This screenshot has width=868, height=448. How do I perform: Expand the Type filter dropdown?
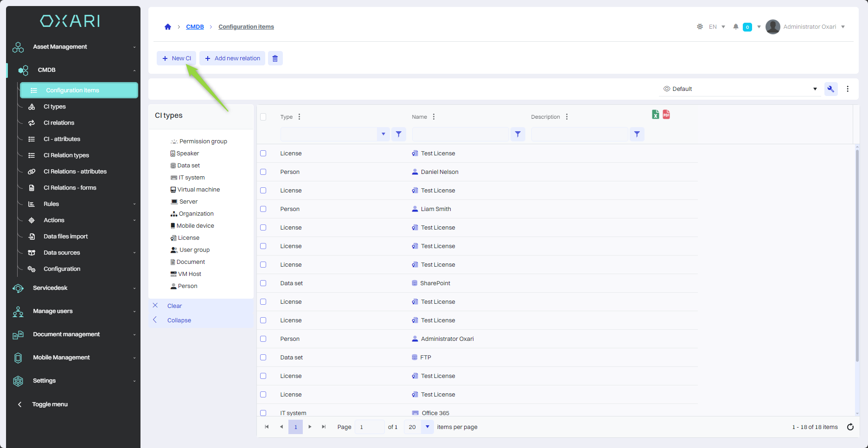coord(383,134)
